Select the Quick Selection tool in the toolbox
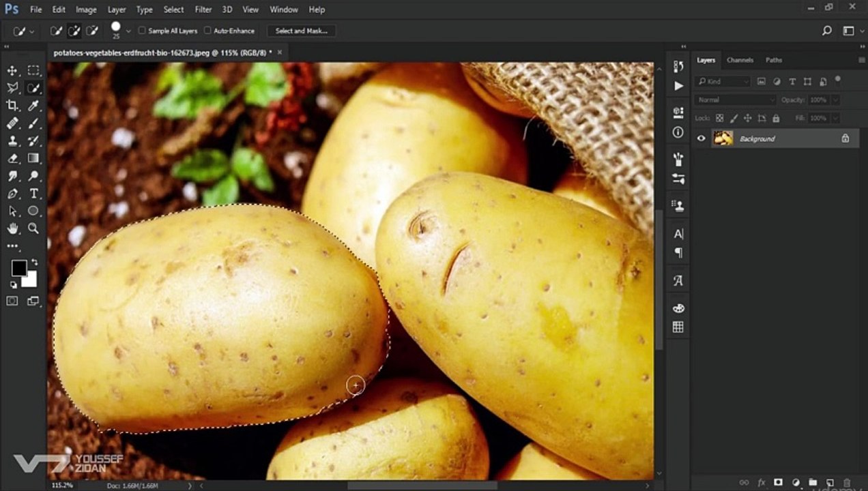 coord(33,88)
